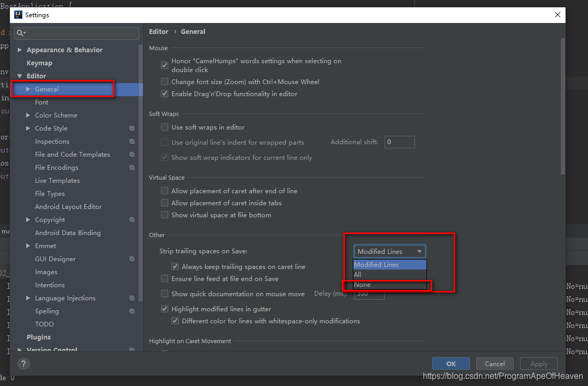
Task: Open Keymap settings page
Action: 39,63
